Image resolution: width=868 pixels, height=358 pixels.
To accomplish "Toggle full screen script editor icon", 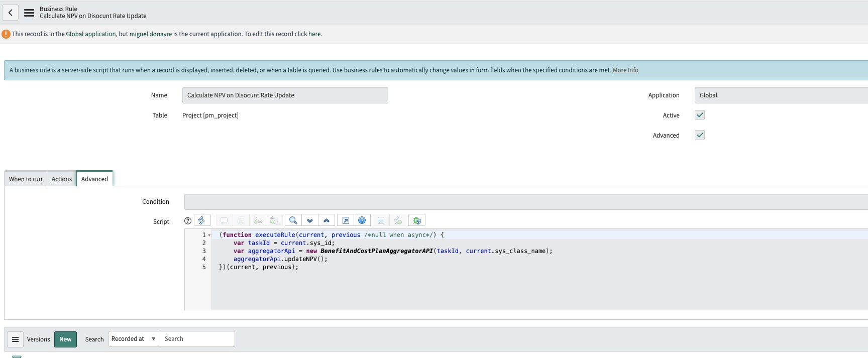I will click(x=346, y=220).
